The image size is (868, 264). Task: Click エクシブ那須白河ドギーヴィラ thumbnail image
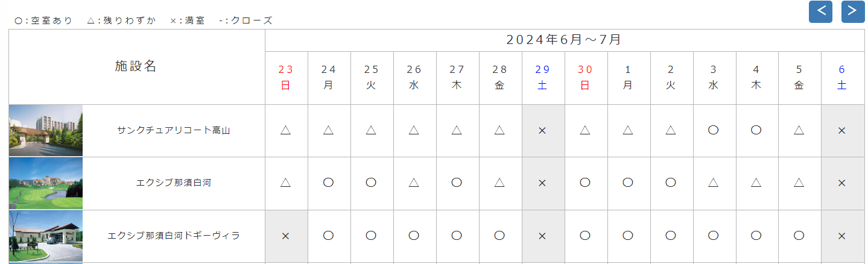pos(46,236)
